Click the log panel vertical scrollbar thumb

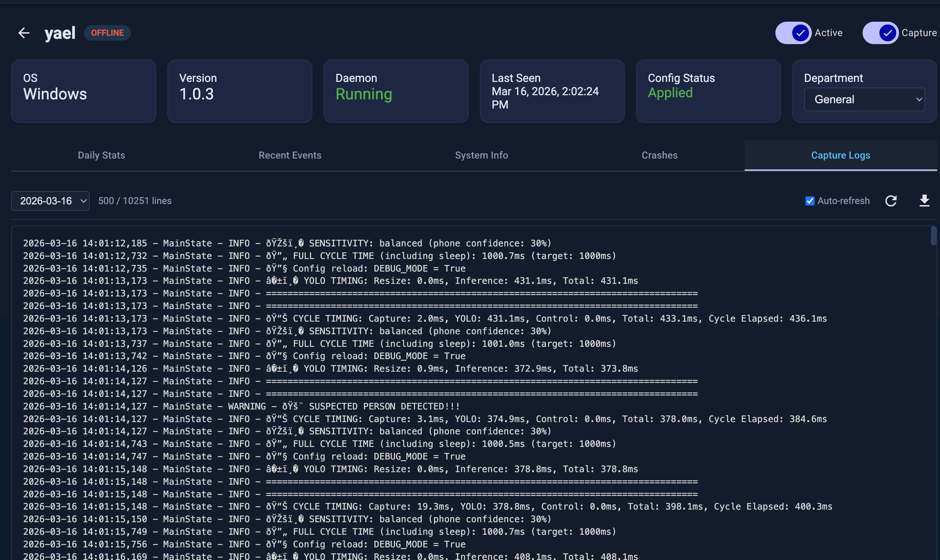coord(934,236)
